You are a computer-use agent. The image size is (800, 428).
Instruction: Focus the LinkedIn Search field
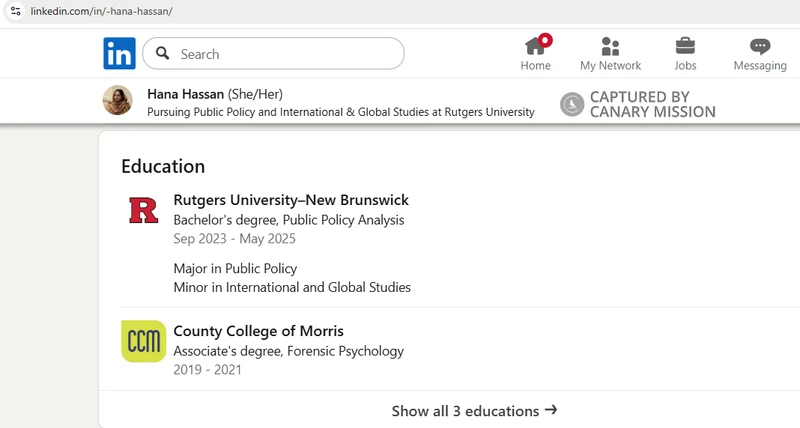coord(273,53)
